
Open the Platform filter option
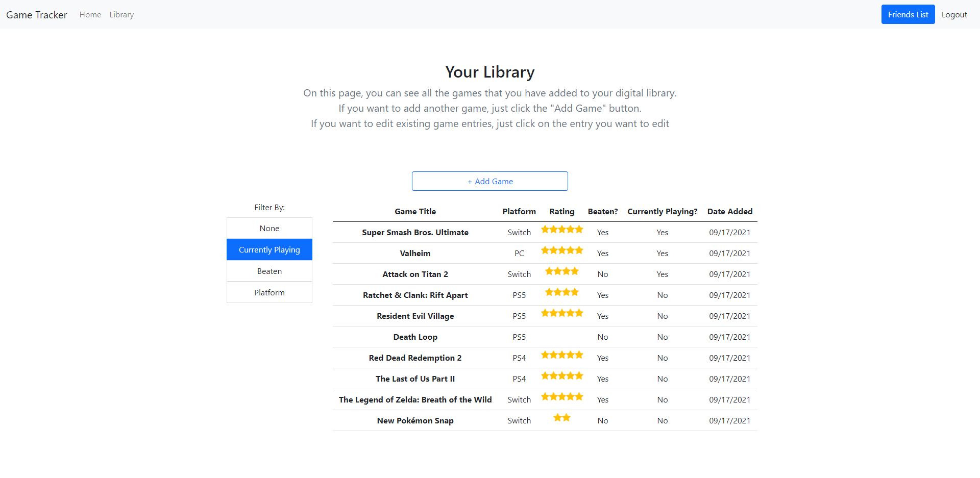tap(269, 293)
